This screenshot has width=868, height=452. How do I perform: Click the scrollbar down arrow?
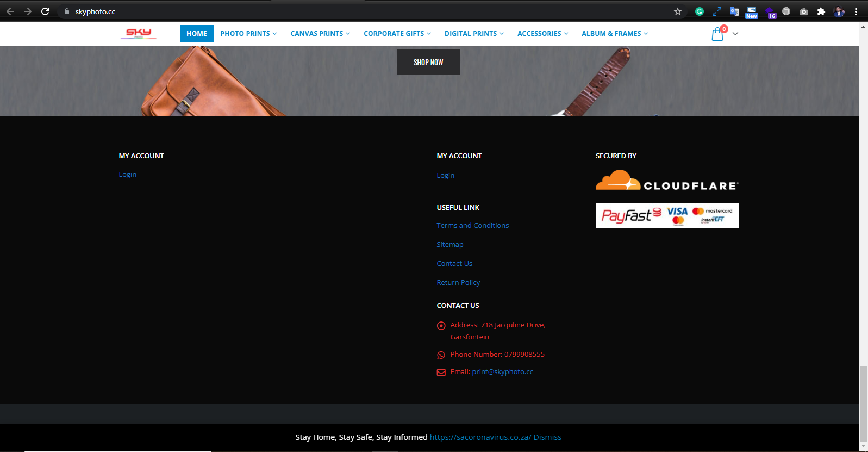coord(863,446)
